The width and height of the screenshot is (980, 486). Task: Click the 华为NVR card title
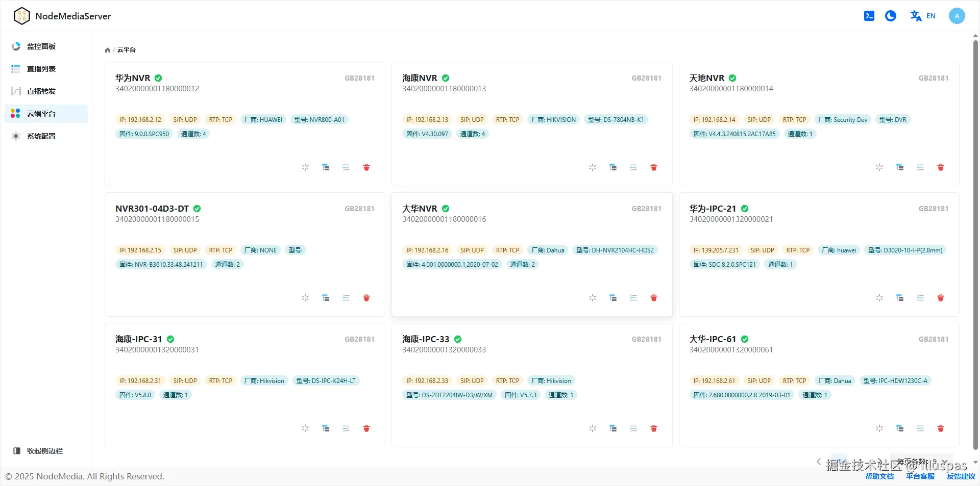[x=133, y=78]
